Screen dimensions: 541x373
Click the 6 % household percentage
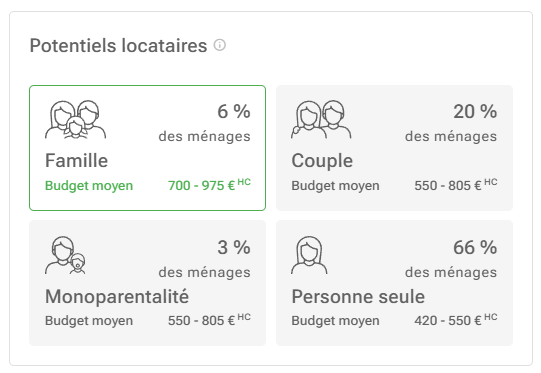coord(234,112)
